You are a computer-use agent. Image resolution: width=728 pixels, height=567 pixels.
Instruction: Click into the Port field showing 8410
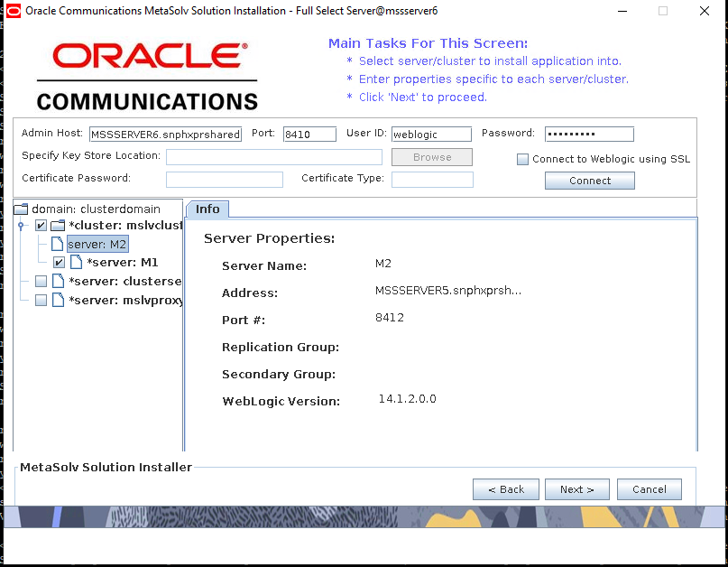point(309,135)
